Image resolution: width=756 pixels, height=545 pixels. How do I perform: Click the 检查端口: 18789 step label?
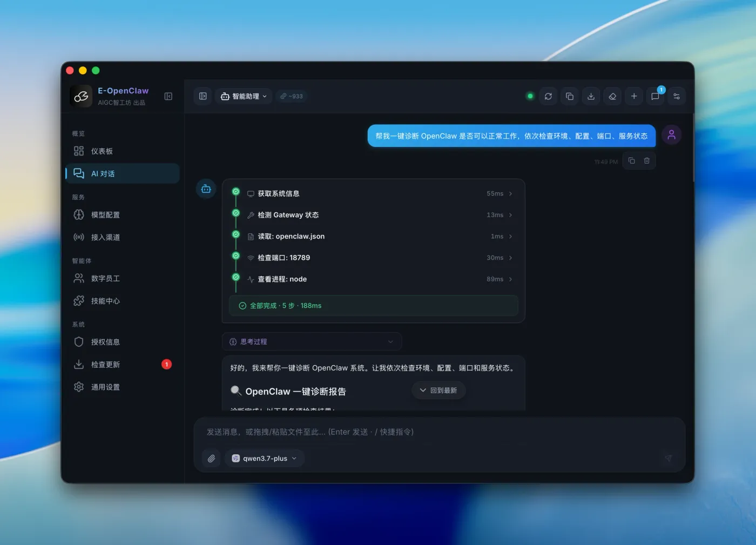[x=284, y=258]
